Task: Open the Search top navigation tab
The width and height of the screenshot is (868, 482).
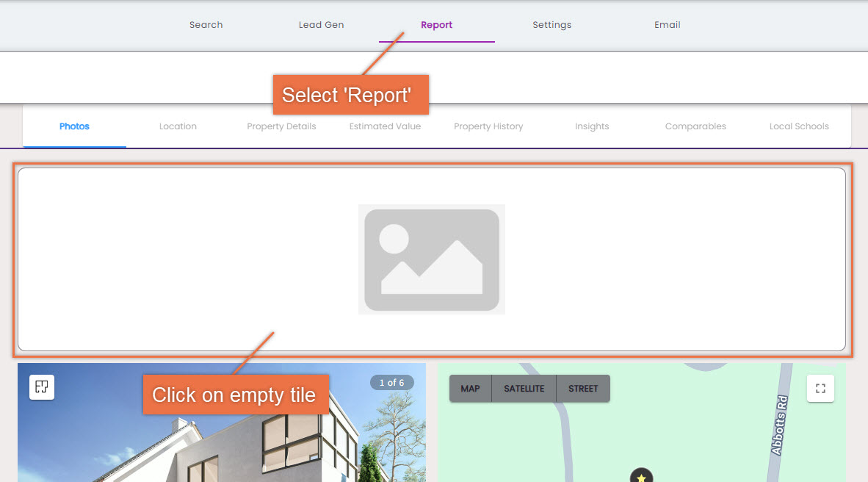Action: [x=206, y=25]
